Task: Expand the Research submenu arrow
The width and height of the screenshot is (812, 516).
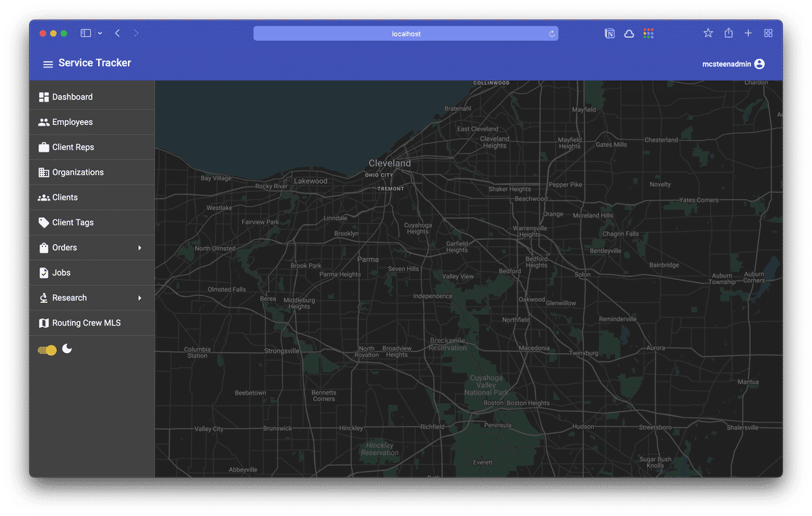Action: pos(140,298)
